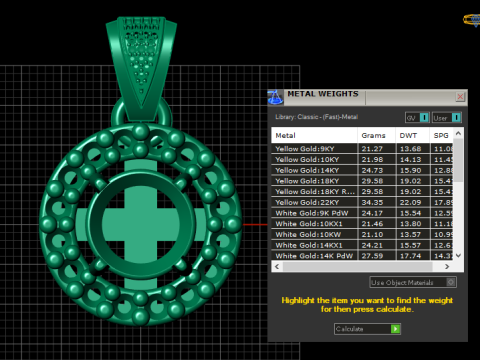The width and height of the screenshot is (480, 360).
Task: Click the 21.27 grams value
Action: [x=372, y=149]
